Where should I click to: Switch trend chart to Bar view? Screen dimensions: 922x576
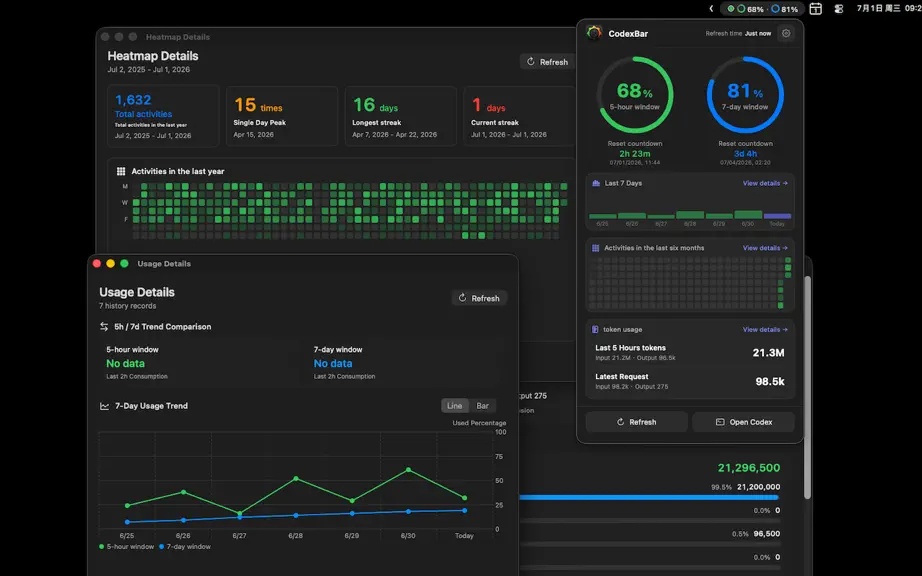click(x=482, y=406)
